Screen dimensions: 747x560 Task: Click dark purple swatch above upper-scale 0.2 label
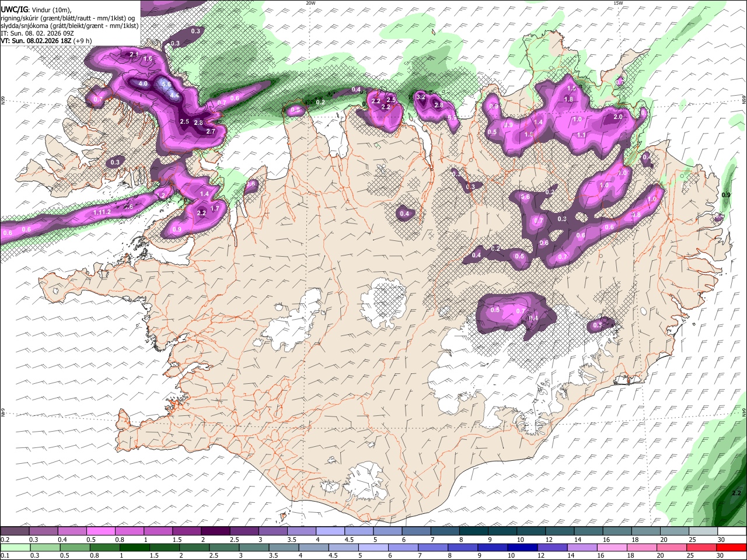click(15, 531)
